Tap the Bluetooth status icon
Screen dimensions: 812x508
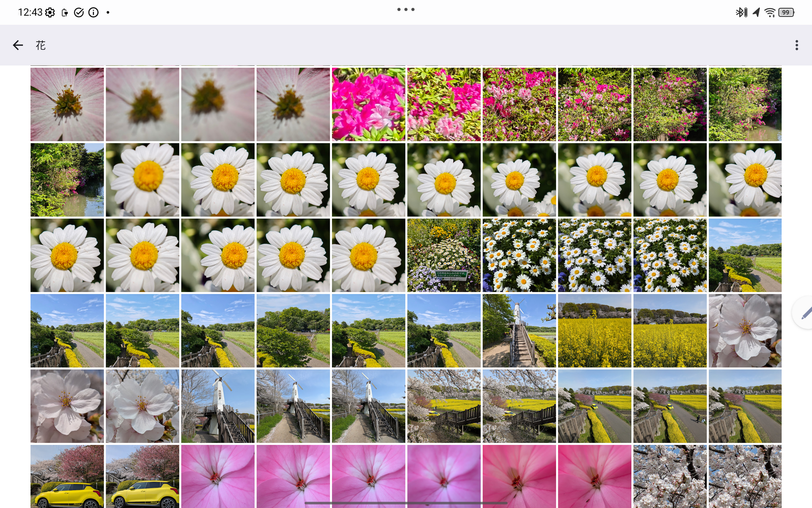coord(741,13)
